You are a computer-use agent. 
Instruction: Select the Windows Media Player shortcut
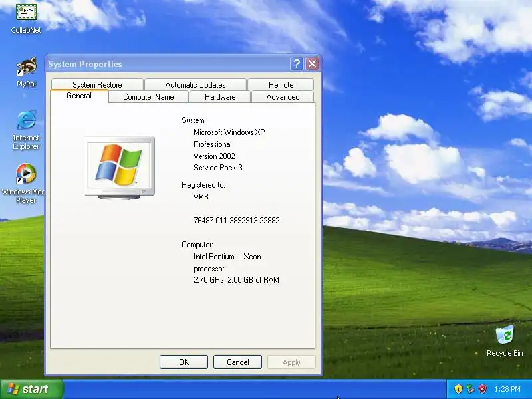click(24, 184)
